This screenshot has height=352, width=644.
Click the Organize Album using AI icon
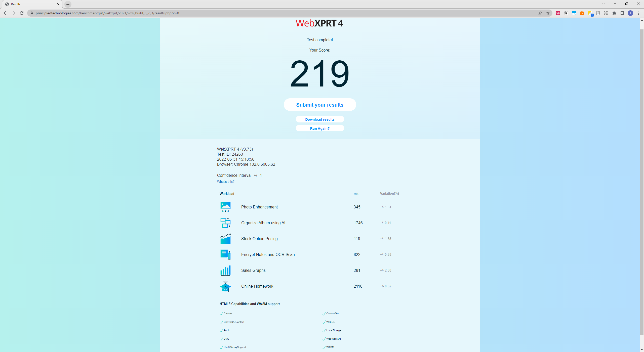(225, 223)
